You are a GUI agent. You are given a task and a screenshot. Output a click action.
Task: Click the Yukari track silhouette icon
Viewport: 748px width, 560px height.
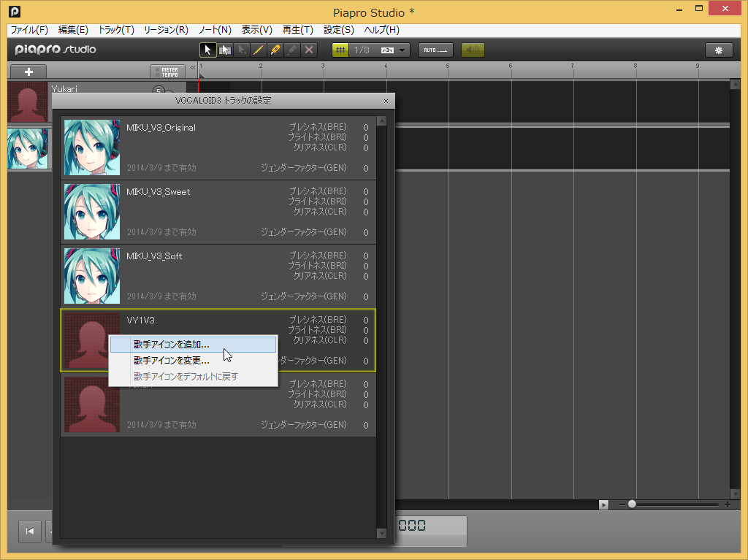(x=28, y=101)
